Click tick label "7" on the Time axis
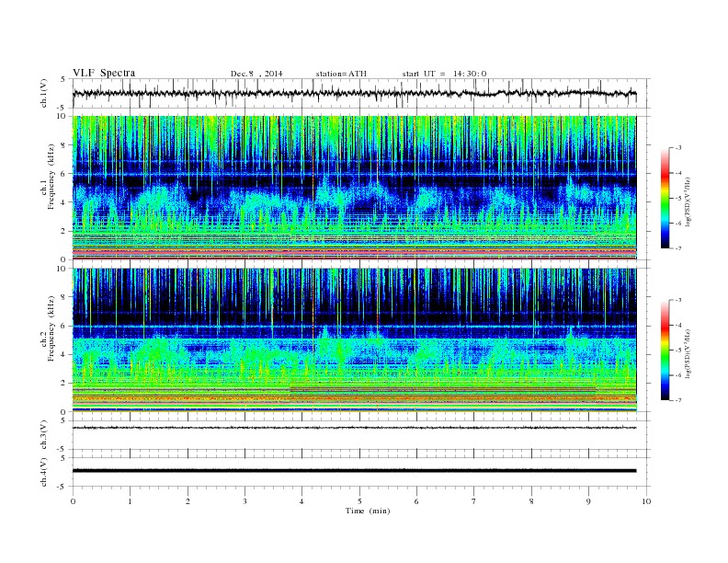 coord(474,501)
